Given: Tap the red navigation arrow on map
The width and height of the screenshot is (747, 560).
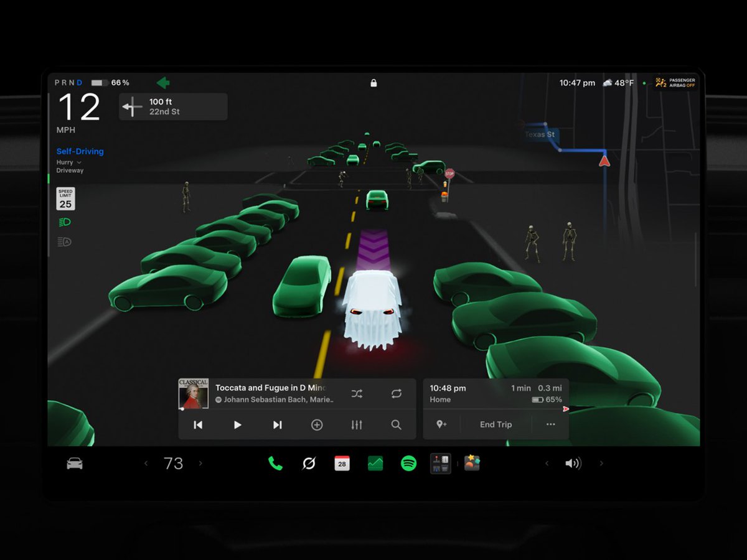Looking at the screenshot, I should pyautogui.click(x=604, y=161).
